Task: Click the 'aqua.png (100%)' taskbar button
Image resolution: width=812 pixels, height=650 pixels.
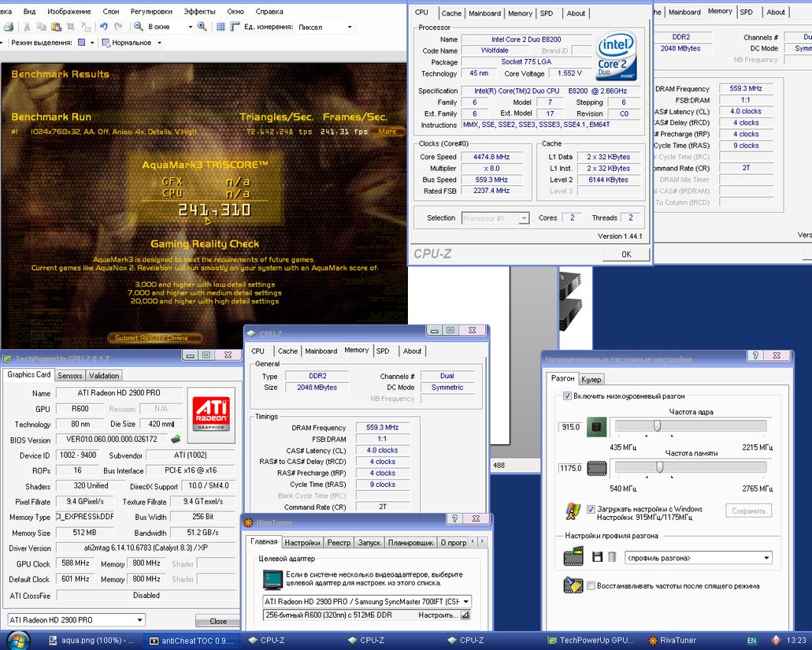Action: click(91, 641)
